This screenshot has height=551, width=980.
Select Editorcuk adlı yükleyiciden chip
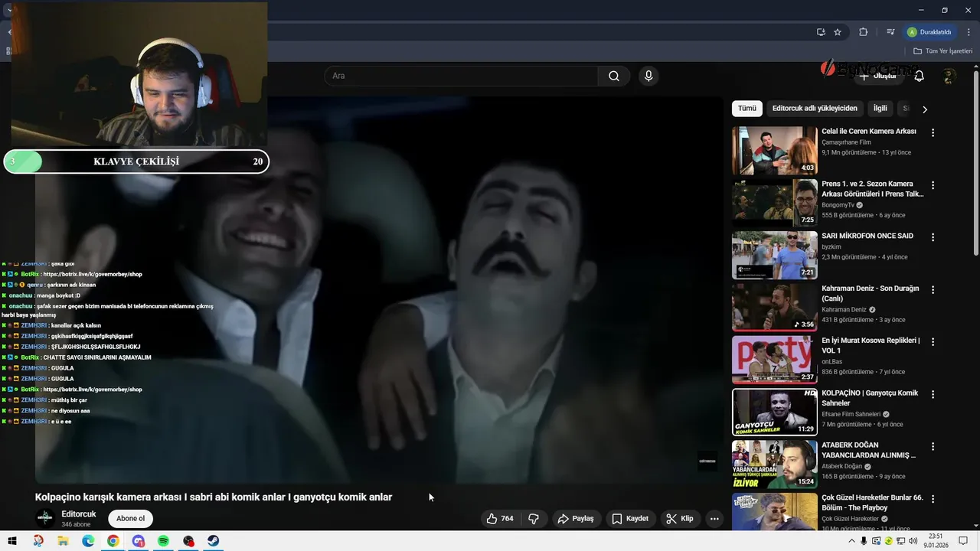pyautogui.click(x=815, y=109)
